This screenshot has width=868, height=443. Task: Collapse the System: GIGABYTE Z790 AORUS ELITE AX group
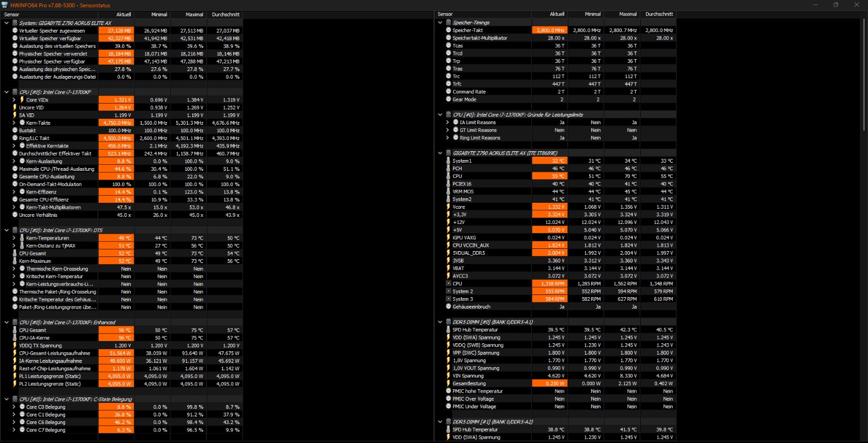(7, 23)
